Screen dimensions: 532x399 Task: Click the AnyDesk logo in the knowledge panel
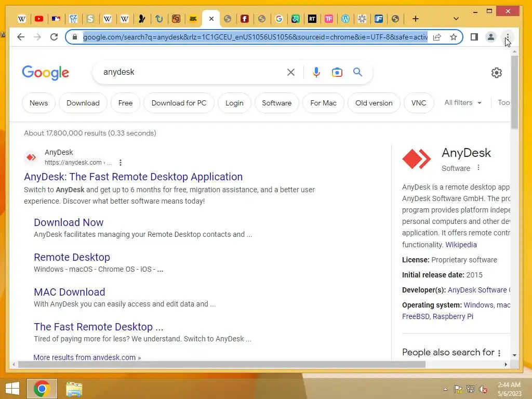417,159
